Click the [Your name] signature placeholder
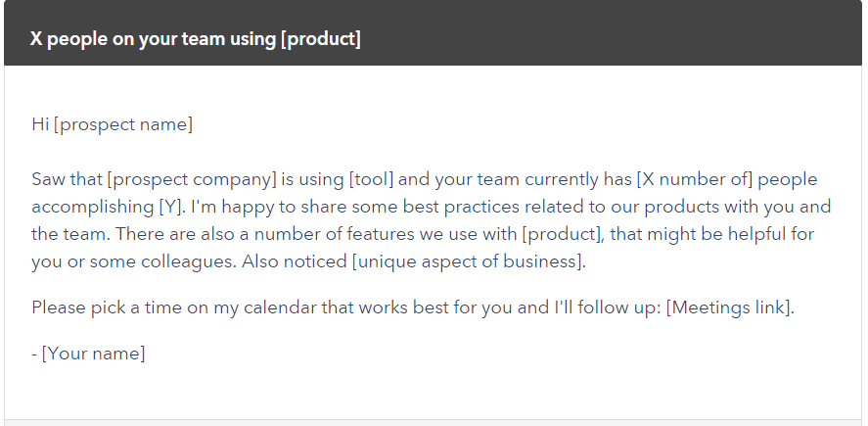868x426 pixels. (93, 353)
